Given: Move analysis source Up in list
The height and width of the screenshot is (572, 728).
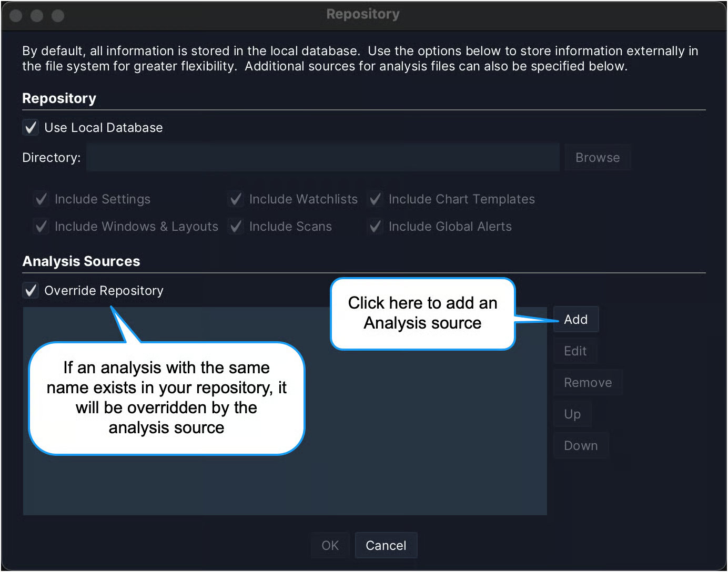Looking at the screenshot, I should point(572,414).
